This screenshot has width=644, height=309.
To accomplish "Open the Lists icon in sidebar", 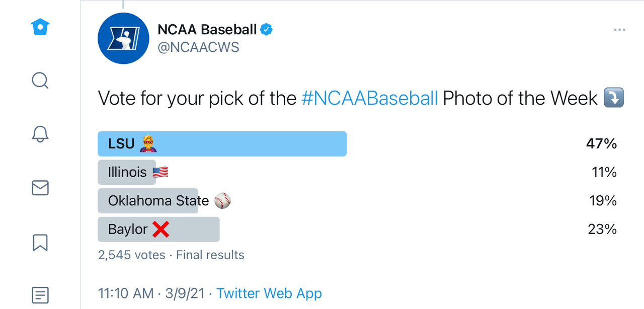I will pos(40,295).
